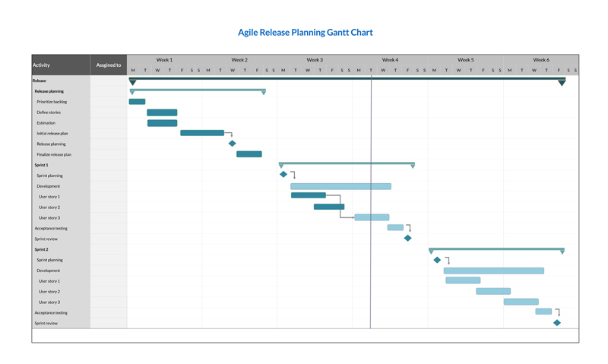The width and height of the screenshot is (608, 364).
Task: Click the Prioritize backlog task bar
Action: tap(137, 102)
